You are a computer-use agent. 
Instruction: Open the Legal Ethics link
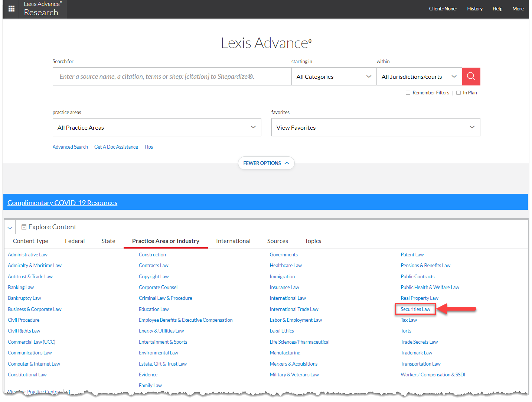point(282,331)
